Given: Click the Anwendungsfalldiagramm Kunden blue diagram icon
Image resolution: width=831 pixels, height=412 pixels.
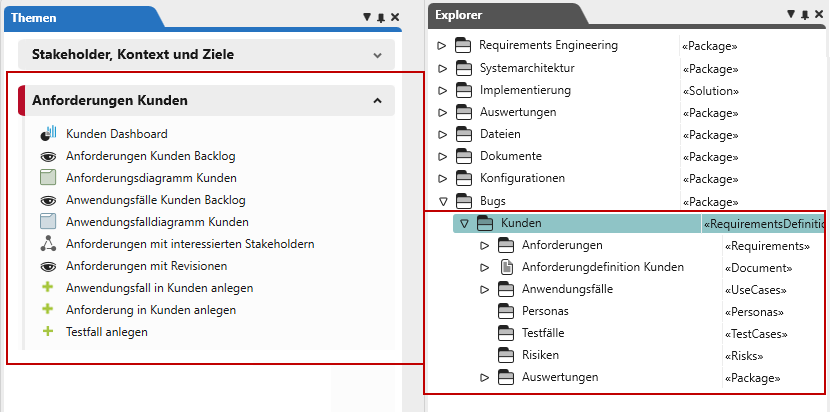Looking at the screenshot, I should (x=47, y=222).
